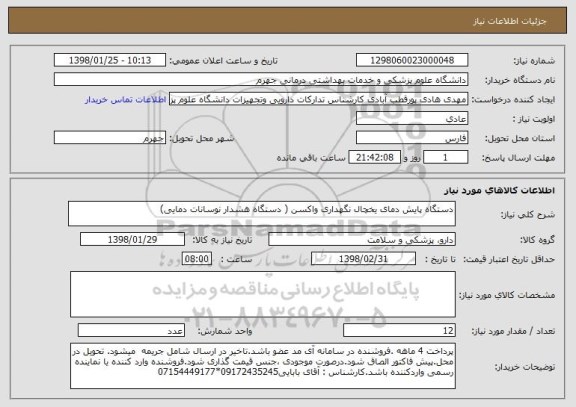The height and width of the screenshot is (407, 576).
Task: Click the delivery province field فارس
Action: (412, 138)
